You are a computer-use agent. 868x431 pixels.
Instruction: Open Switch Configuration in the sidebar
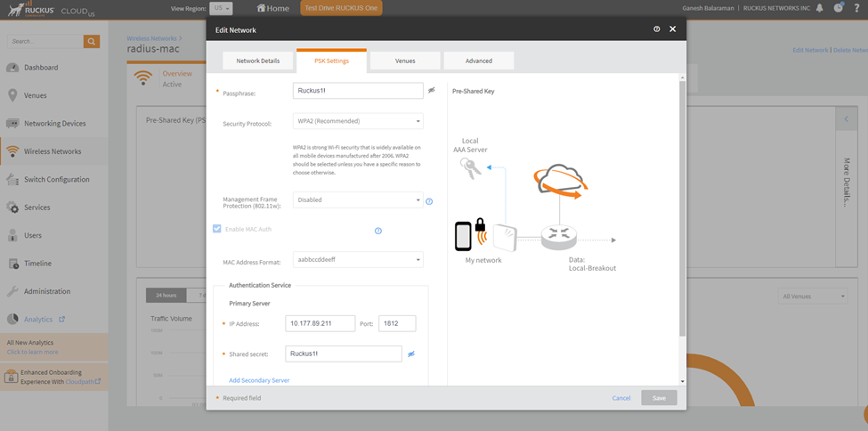point(56,180)
